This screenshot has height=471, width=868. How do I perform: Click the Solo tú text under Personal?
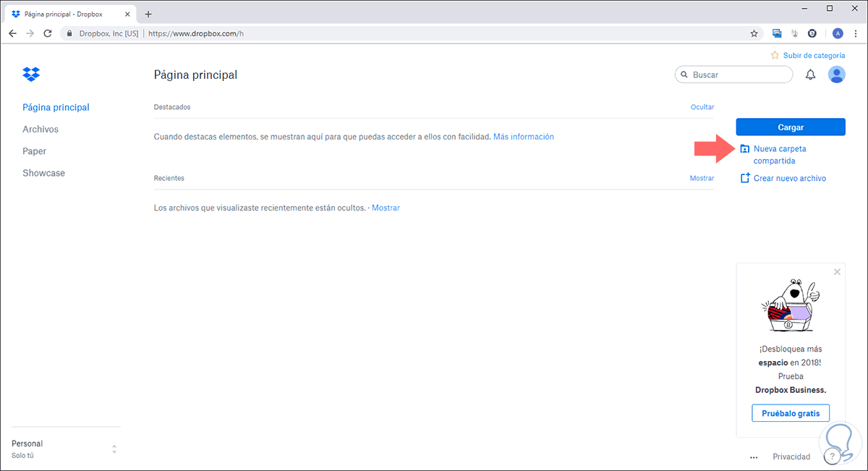pyautogui.click(x=22, y=456)
